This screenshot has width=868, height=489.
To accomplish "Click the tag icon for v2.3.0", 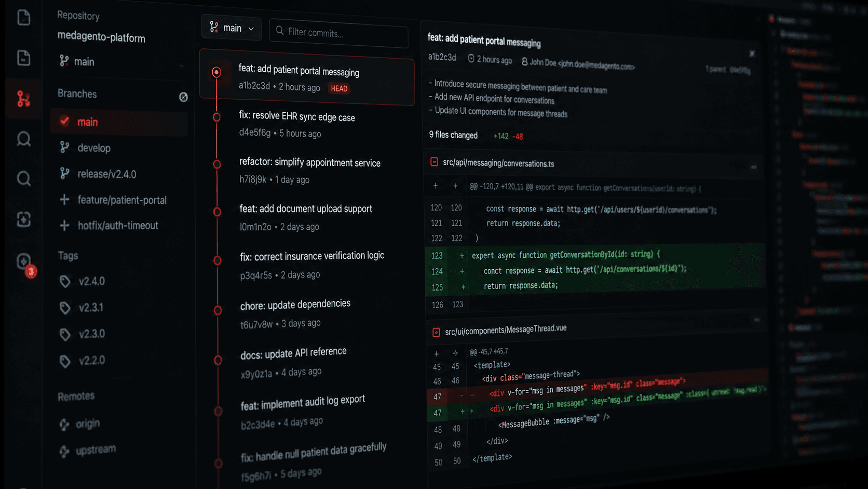I will pos(65,334).
